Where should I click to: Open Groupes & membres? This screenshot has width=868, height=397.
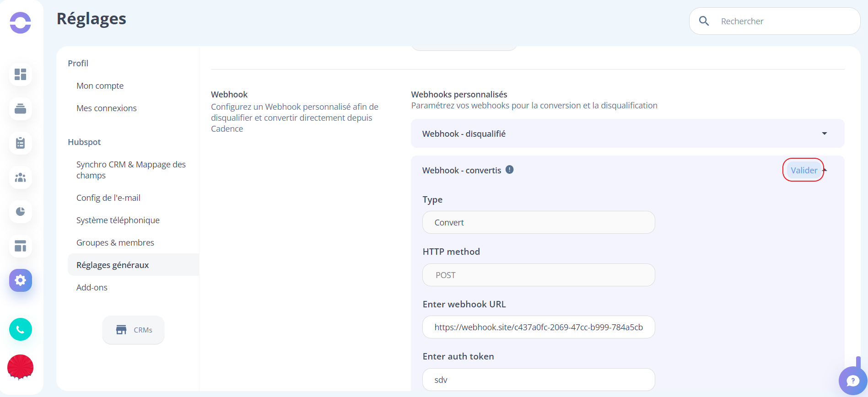115,242
